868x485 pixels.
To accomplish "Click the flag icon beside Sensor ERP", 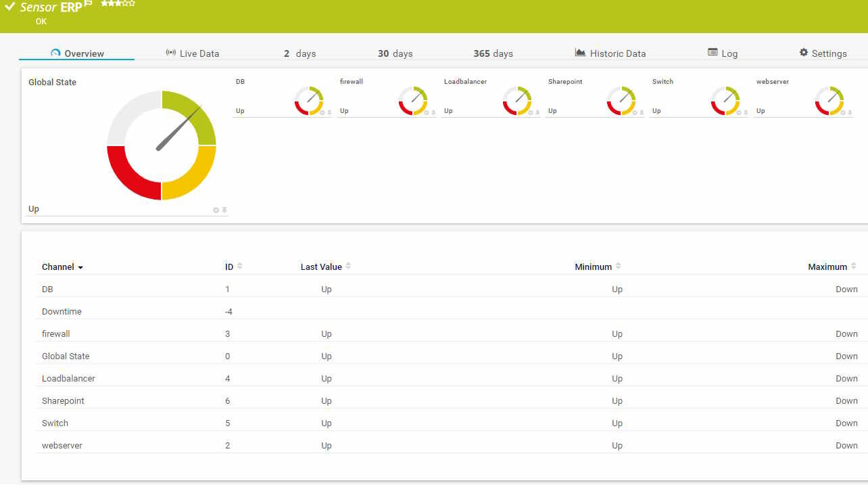I will [x=89, y=4].
